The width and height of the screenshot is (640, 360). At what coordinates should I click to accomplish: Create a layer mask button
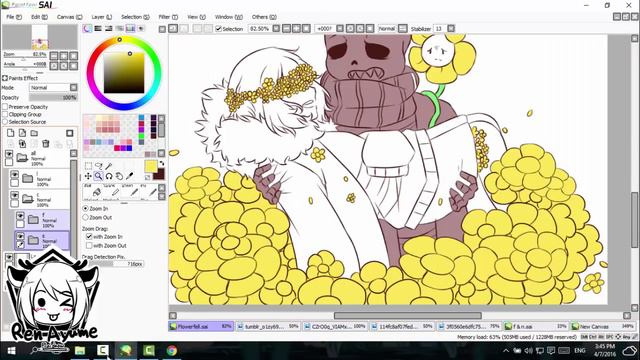pyautogui.click(x=70, y=133)
